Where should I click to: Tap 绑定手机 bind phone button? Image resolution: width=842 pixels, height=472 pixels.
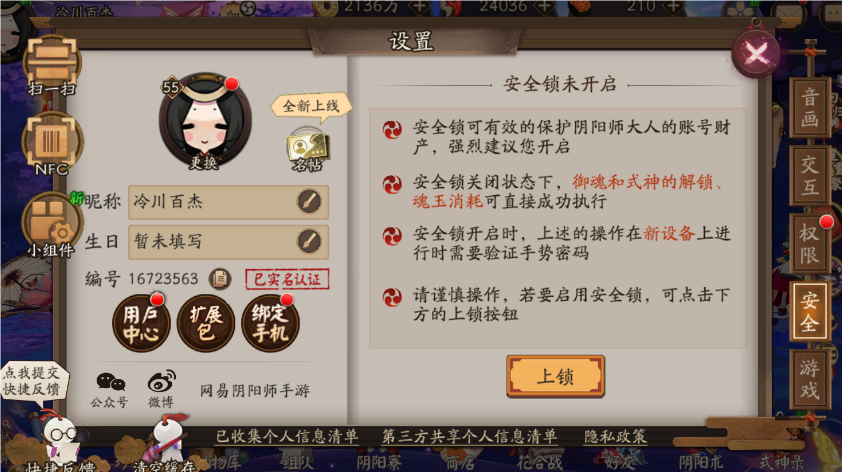tap(271, 323)
